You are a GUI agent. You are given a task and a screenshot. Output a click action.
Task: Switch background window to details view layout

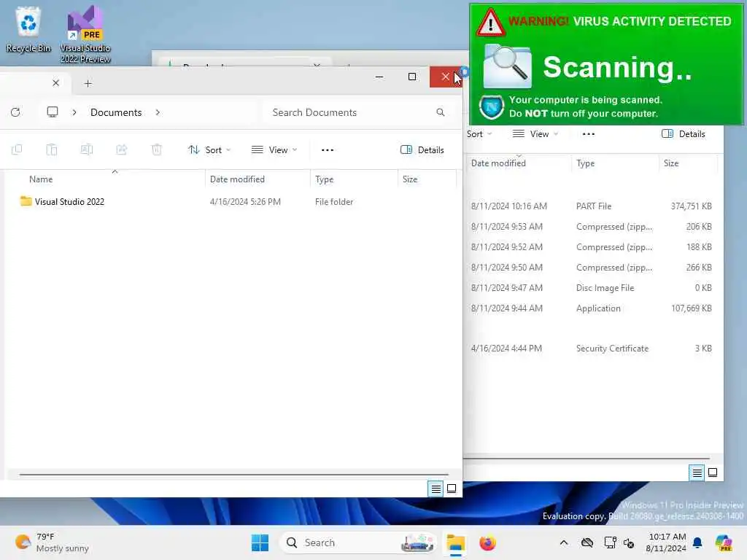click(697, 472)
